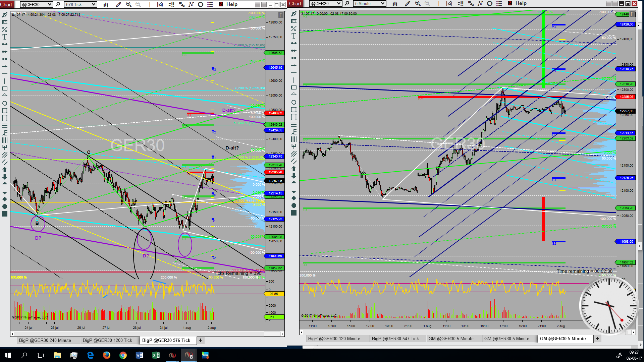Viewport: 644px width, 362px height.
Task: Open strategies icon in left chart toolbar
Action: point(181,4)
